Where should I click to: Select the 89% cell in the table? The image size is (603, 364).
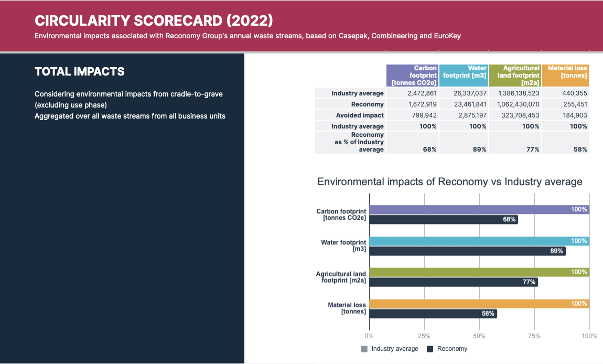(x=464, y=142)
